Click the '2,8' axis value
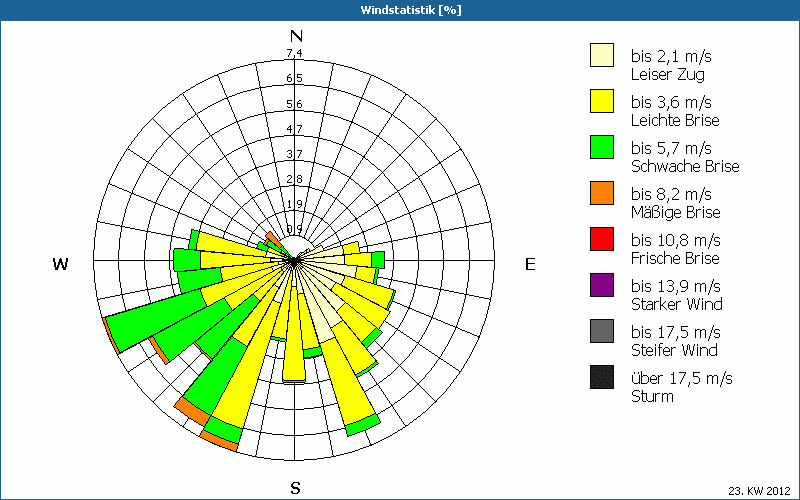This screenshot has height=500, width=800. coord(294,179)
